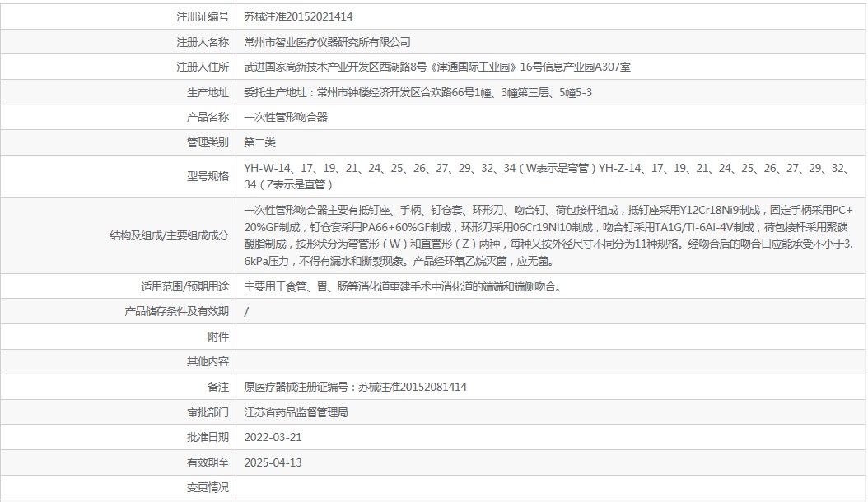Click approval department 江苏省药品监督管理局
This screenshot has height=502, width=868.
pos(296,413)
